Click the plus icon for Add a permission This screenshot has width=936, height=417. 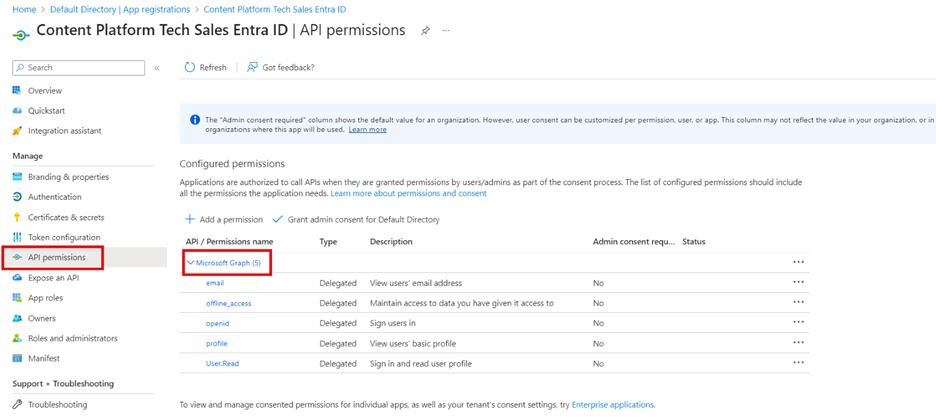pos(190,219)
